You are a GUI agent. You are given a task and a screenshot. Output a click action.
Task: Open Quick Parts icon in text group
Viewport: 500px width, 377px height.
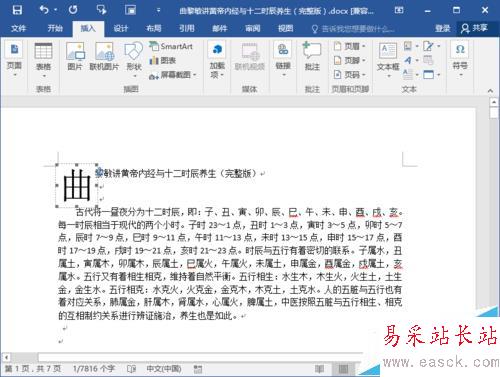coord(410,46)
